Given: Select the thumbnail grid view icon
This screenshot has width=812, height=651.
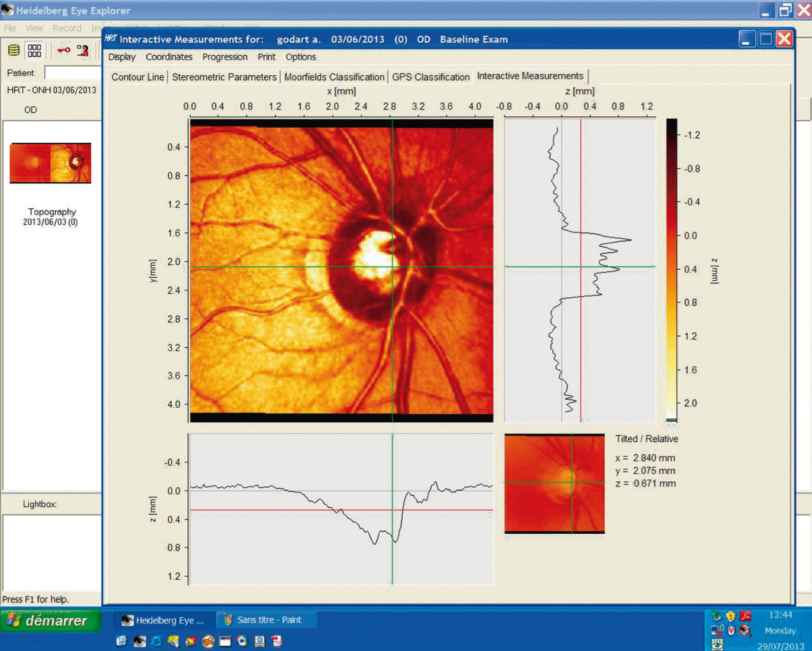Looking at the screenshot, I should click(34, 51).
